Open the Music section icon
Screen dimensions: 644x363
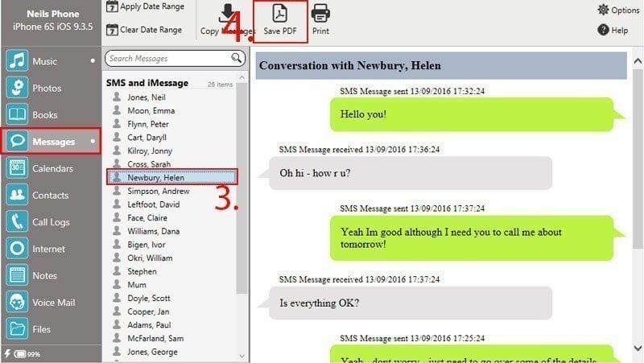pyautogui.click(x=18, y=61)
